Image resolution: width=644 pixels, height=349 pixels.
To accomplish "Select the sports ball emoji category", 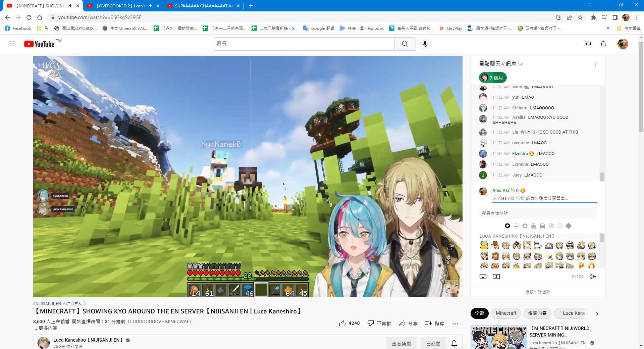I will coord(551,226).
